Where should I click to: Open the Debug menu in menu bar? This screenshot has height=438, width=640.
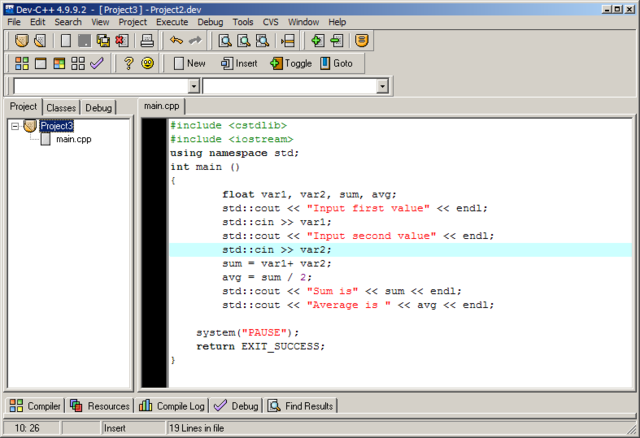(x=210, y=22)
